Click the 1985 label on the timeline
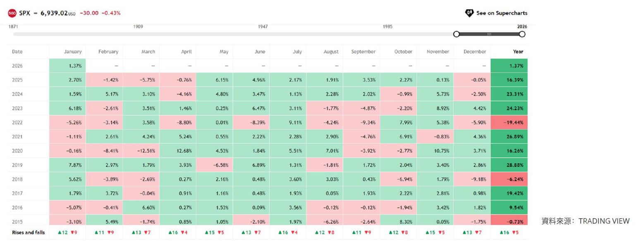Screen dimensions: 644x241 (x=388, y=27)
